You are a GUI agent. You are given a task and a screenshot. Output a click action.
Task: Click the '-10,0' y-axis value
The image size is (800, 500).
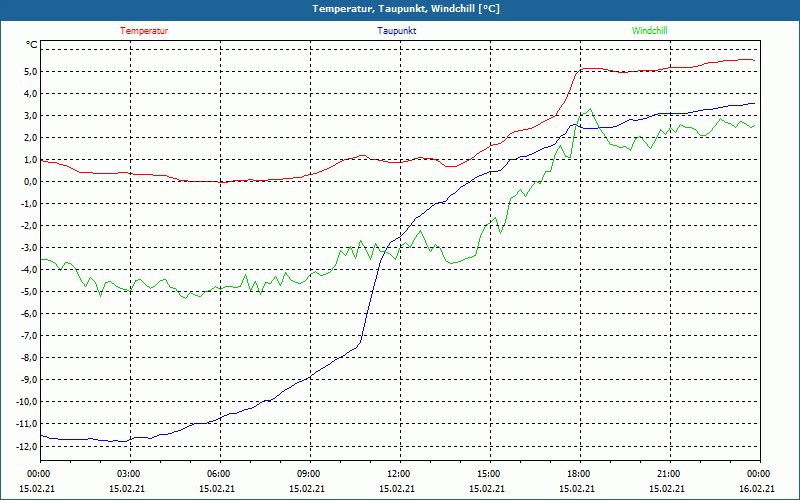(x=28, y=401)
